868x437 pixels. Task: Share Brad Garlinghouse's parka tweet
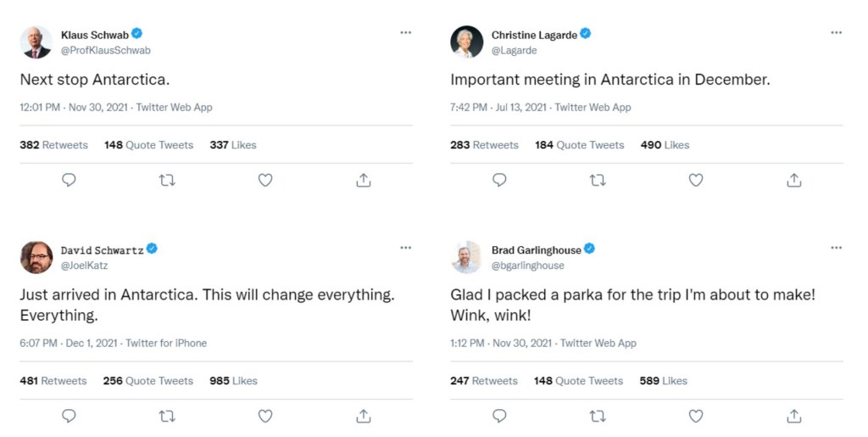point(793,416)
